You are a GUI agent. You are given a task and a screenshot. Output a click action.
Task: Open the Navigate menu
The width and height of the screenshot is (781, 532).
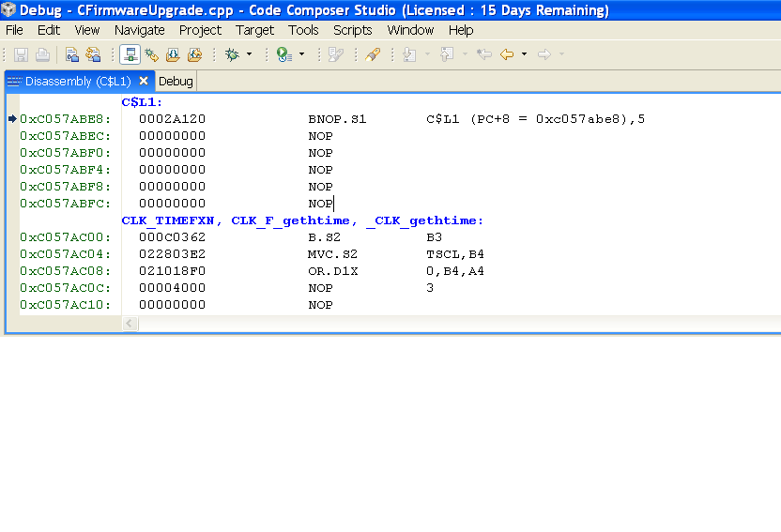tap(140, 30)
